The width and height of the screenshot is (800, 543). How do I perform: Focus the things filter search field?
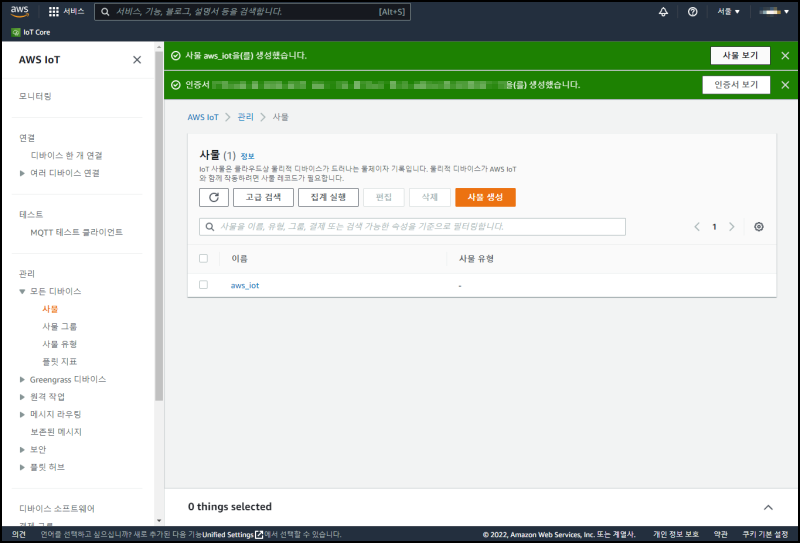[412, 227]
